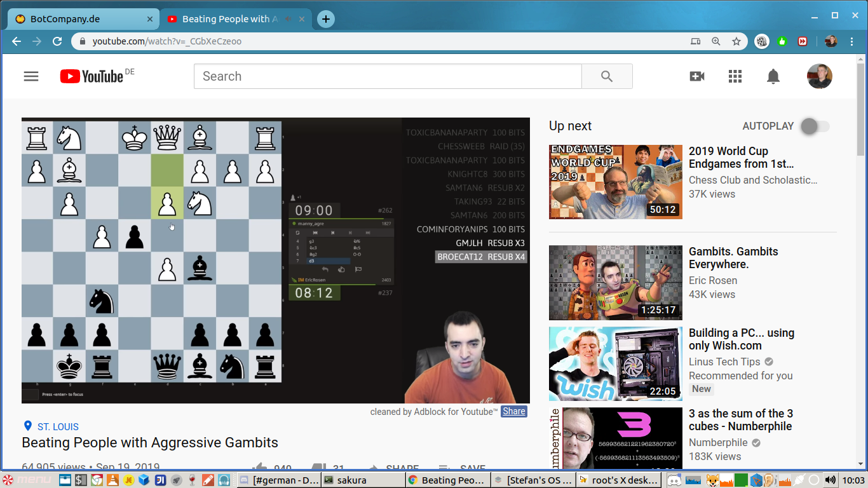This screenshot has height=488, width=868.
Task: Open the ST. LOUIS location link
Action: (x=58, y=426)
